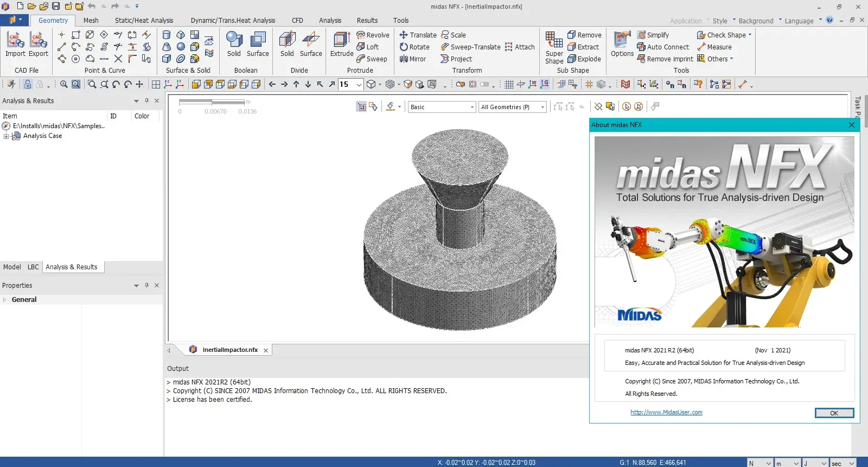Click the Save icon in quick access bar
This screenshot has width=868, height=467.
tap(55, 7)
